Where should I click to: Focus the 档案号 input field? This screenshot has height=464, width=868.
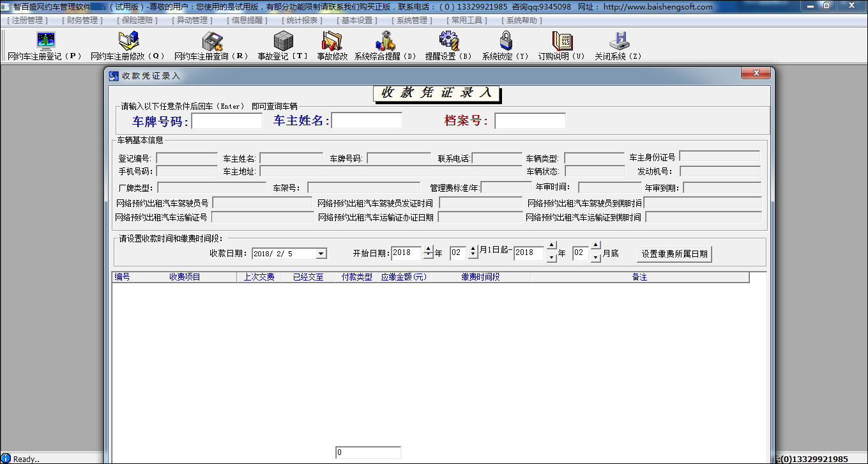529,121
